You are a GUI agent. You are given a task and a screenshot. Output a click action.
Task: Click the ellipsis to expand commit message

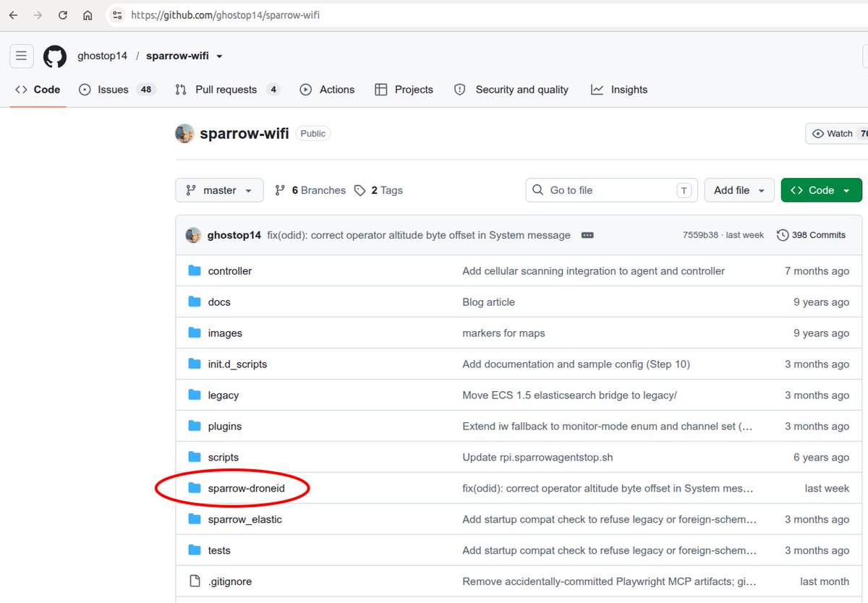(x=587, y=235)
